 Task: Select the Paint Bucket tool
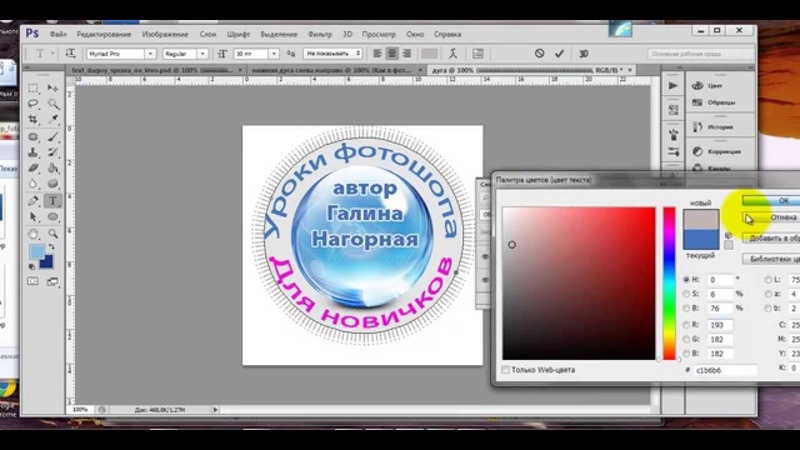click(x=53, y=168)
